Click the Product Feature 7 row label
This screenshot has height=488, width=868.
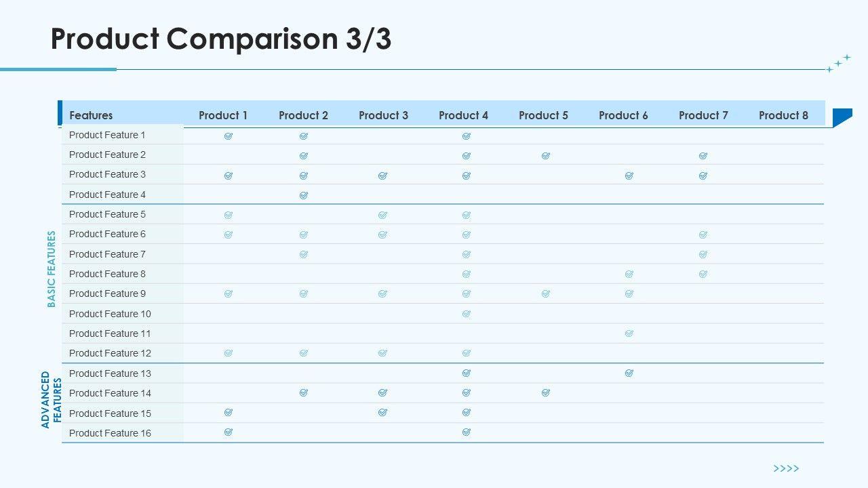(x=107, y=254)
